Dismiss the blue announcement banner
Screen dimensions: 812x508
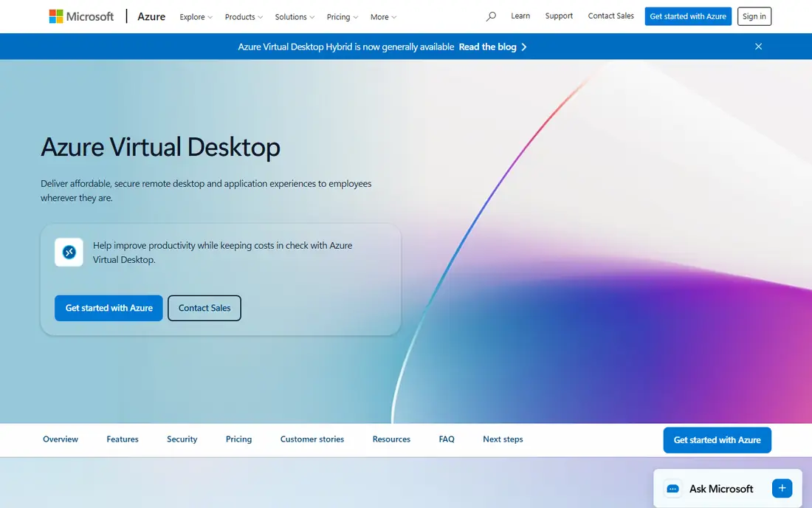tap(758, 47)
